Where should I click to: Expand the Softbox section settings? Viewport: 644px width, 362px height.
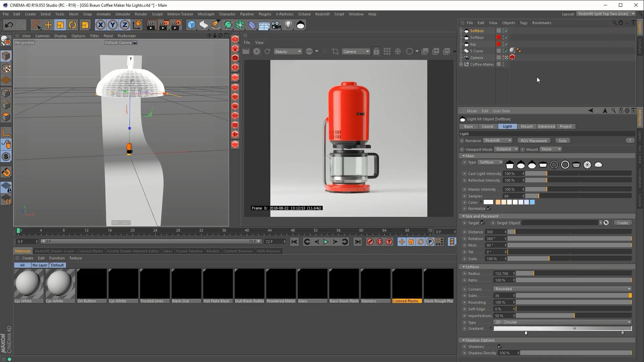click(464, 266)
